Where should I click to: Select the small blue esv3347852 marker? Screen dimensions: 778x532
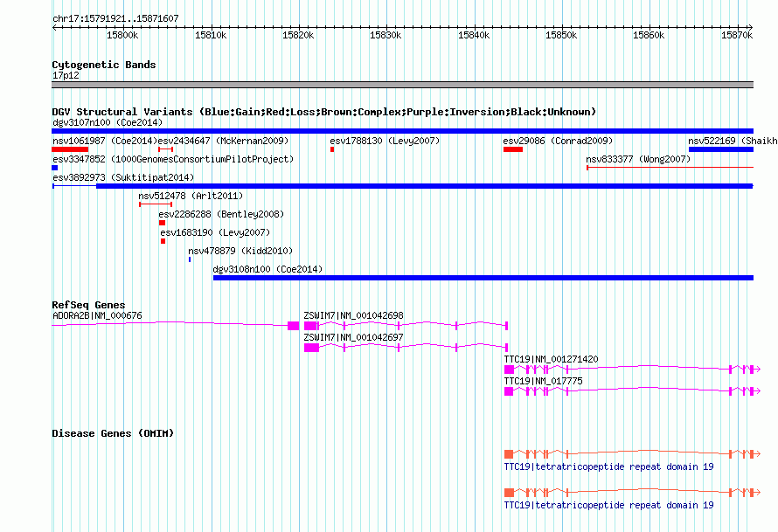[x=54, y=168]
